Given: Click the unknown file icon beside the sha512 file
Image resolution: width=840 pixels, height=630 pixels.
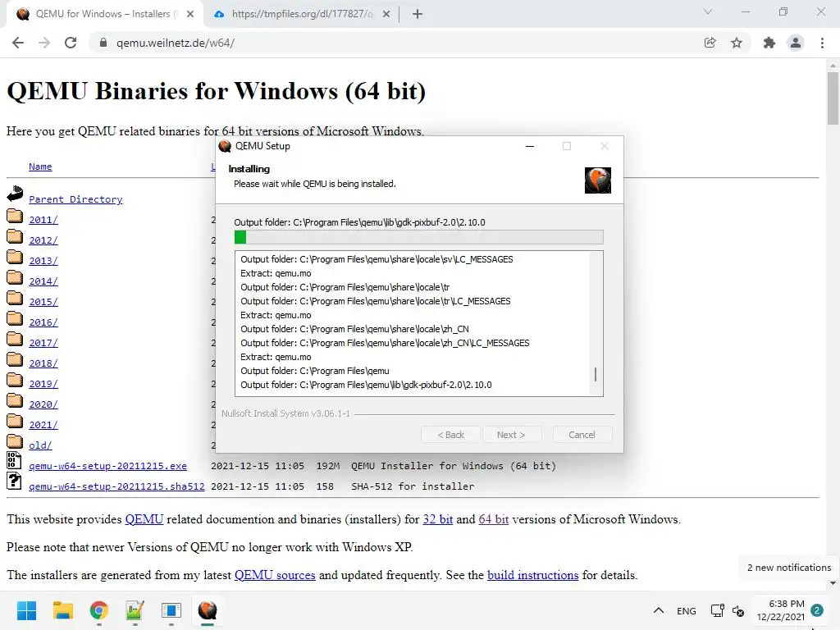Looking at the screenshot, I should click(14, 481).
